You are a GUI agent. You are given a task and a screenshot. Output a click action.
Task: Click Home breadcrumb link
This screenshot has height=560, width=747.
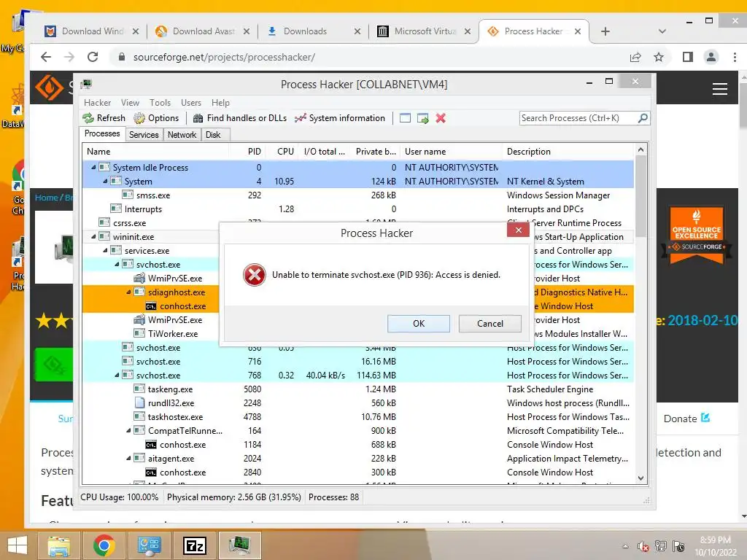47,198
